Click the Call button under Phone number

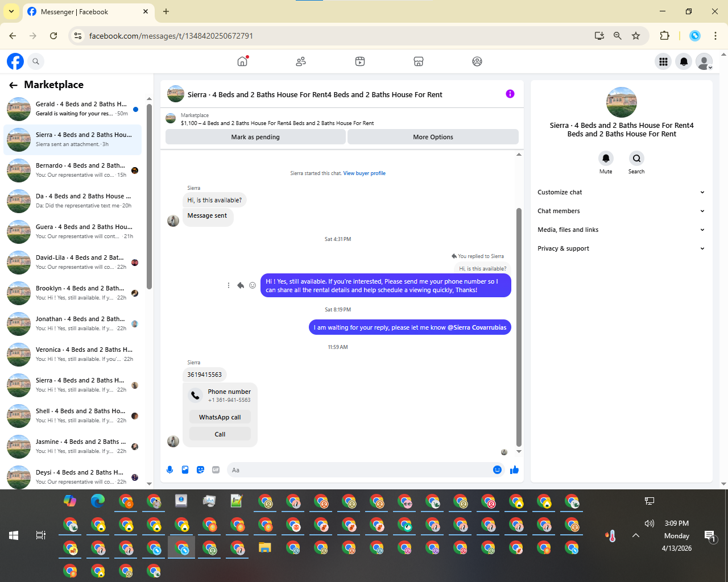tap(220, 434)
